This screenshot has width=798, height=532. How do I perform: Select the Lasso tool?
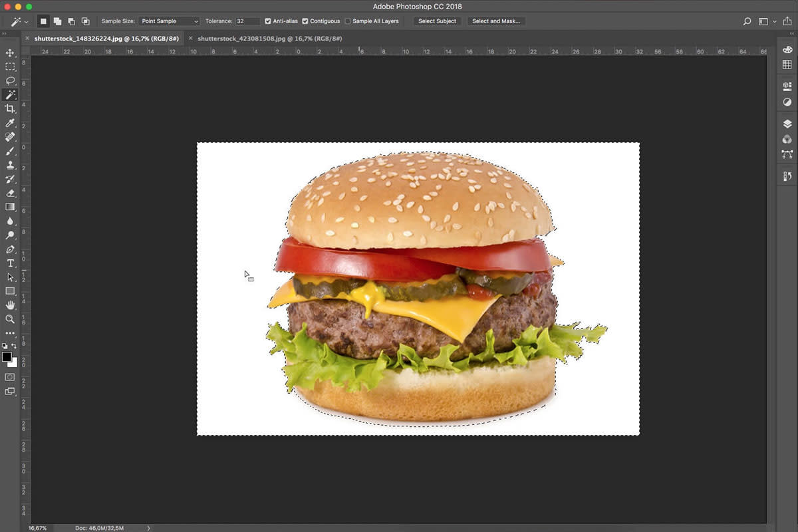tap(10, 80)
